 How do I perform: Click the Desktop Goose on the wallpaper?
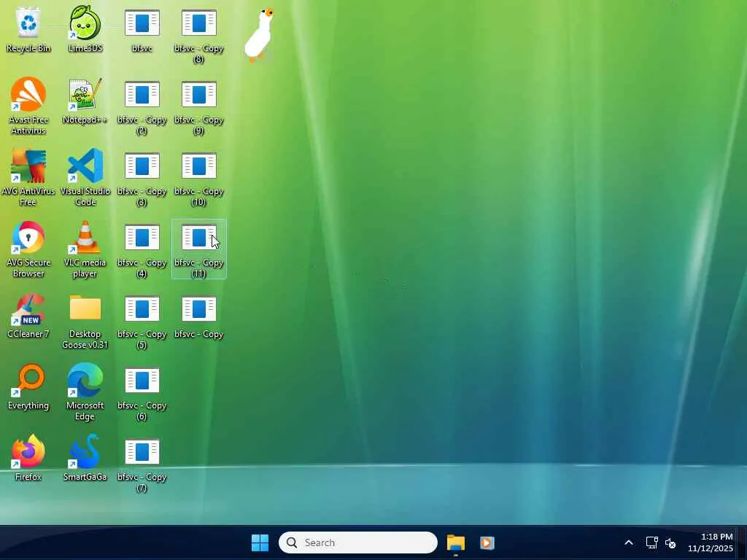pyautogui.click(x=259, y=35)
